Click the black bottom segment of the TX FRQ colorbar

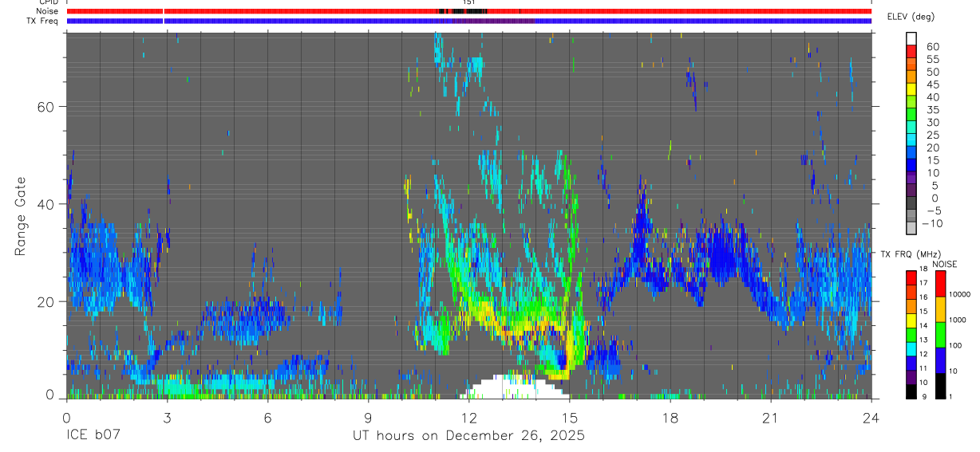pos(911,391)
